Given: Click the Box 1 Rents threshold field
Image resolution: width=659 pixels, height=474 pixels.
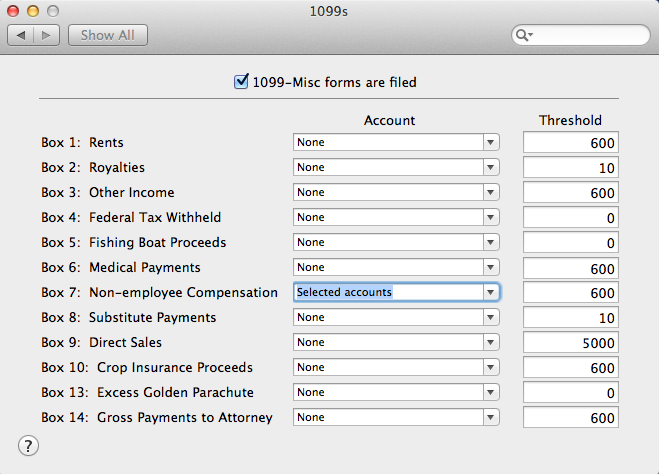Looking at the screenshot, I should pyautogui.click(x=571, y=142).
